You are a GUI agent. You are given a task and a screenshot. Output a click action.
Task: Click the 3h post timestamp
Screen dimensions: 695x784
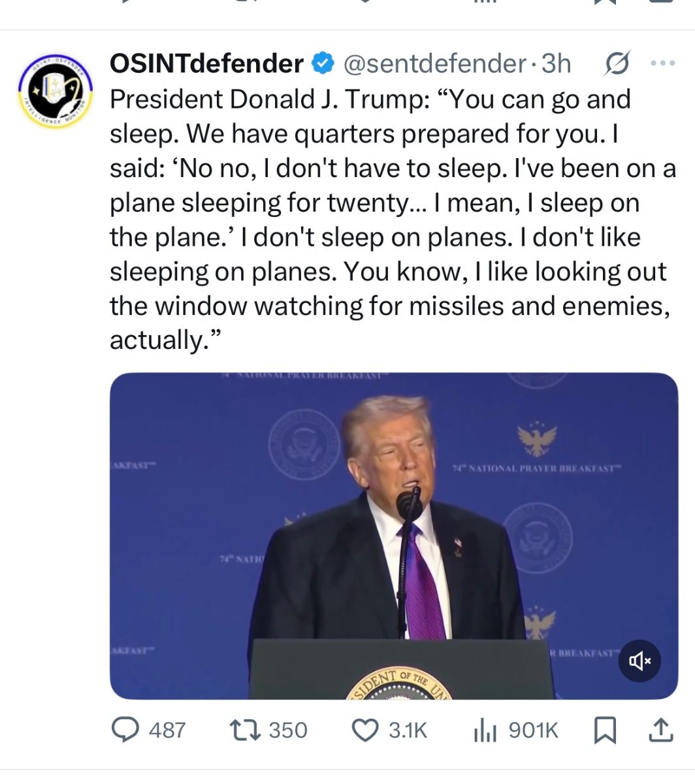tap(557, 64)
